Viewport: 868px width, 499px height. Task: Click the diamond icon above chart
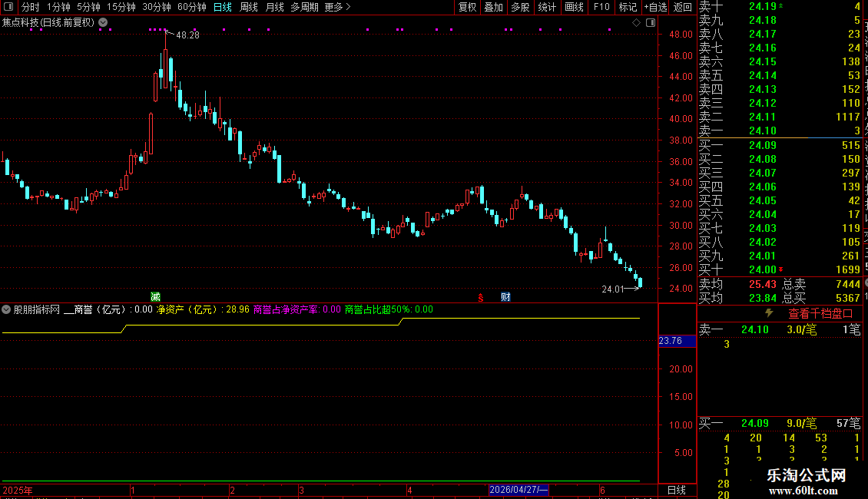tap(636, 23)
